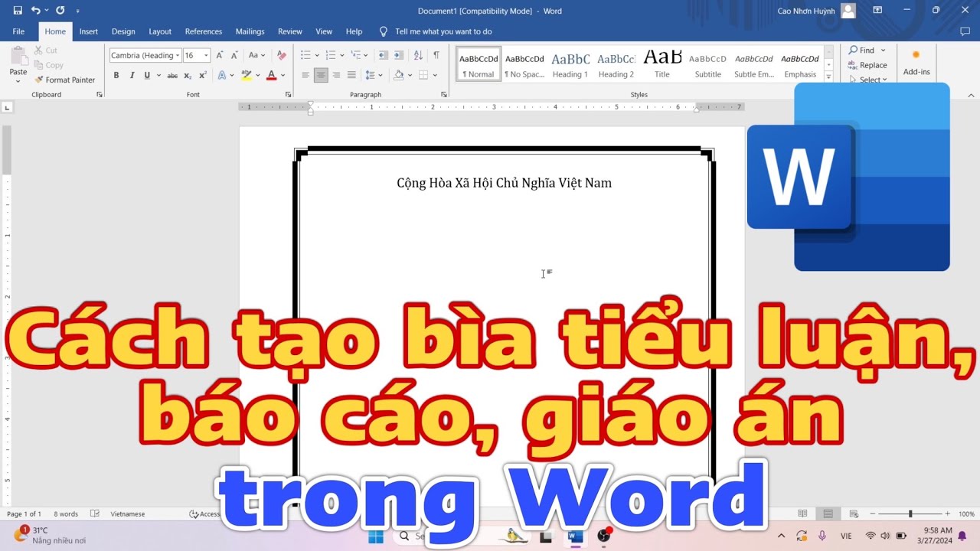Open the font color dropdown arrow
The height and width of the screenshot is (551, 980).
point(283,75)
